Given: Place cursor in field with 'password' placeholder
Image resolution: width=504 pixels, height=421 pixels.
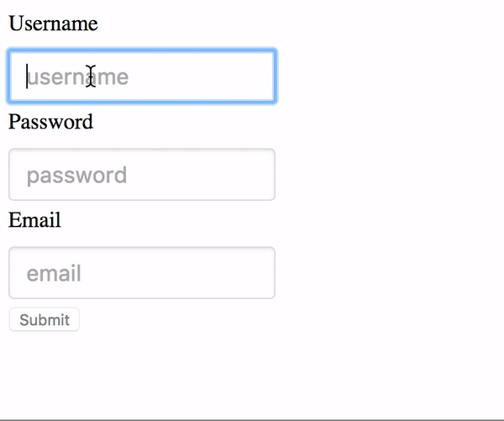Looking at the screenshot, I should pos(142,175).
